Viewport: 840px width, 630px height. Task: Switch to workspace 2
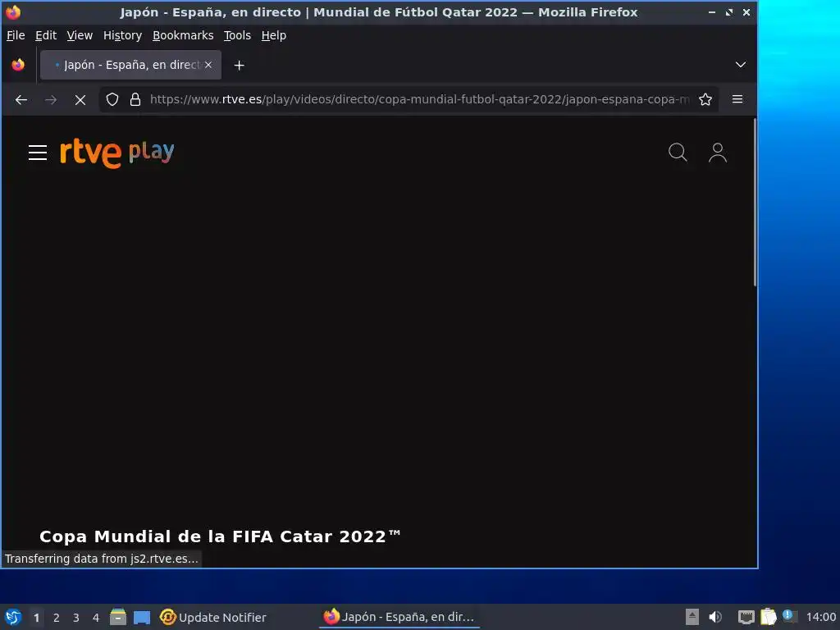click(x=57, y=618)
